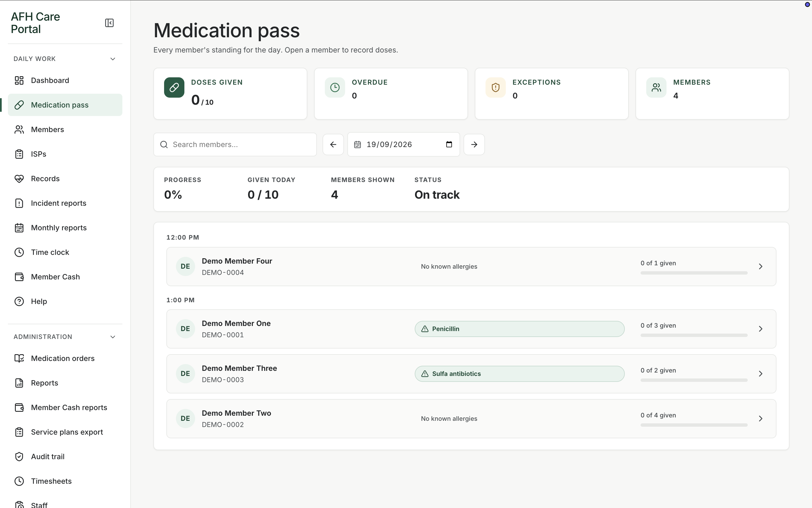This screenshot has height=508, width=812.
Task: Open Demo Member Three via chevron
Action: pos(761,374)
